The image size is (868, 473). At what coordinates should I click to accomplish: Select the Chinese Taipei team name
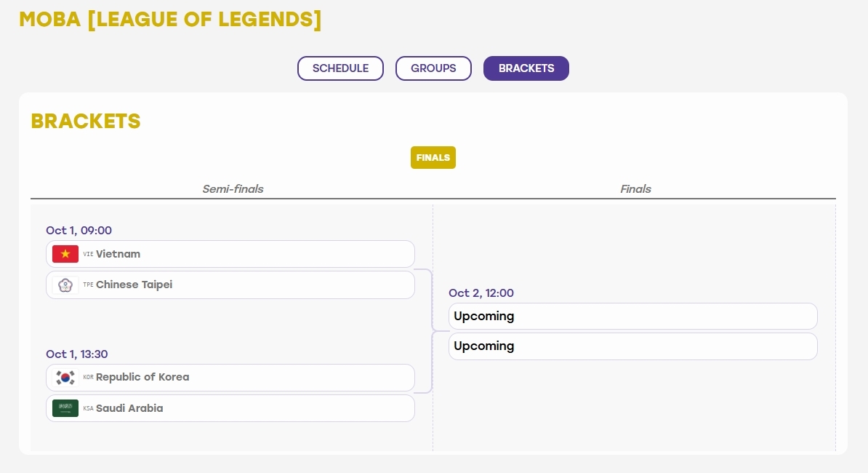coord(134,285)
